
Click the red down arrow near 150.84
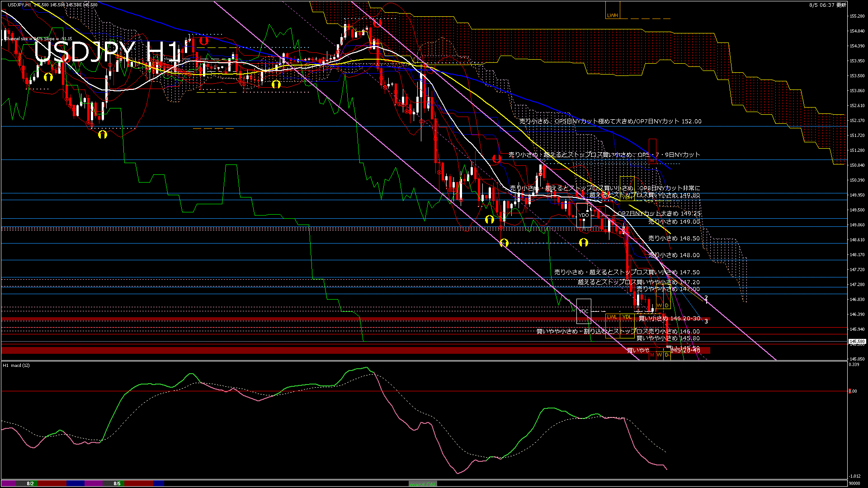pos(497,159)
